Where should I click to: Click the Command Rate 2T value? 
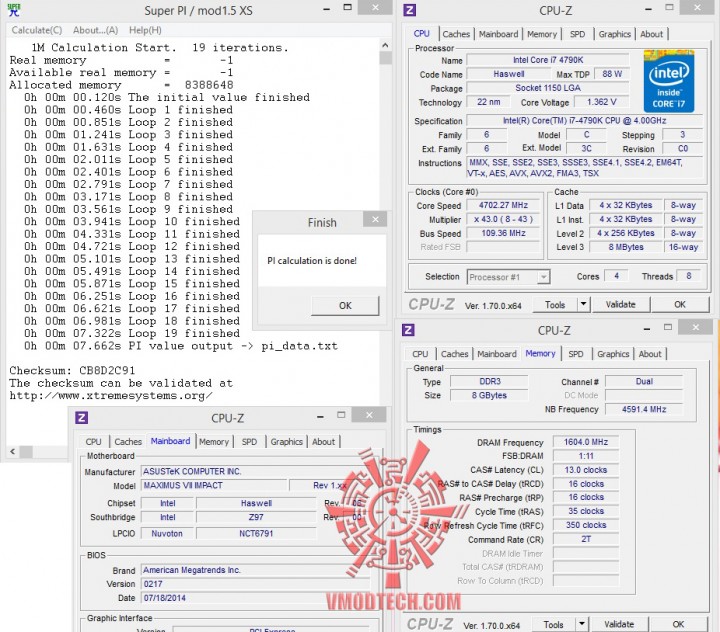click(x=586, y=539)
